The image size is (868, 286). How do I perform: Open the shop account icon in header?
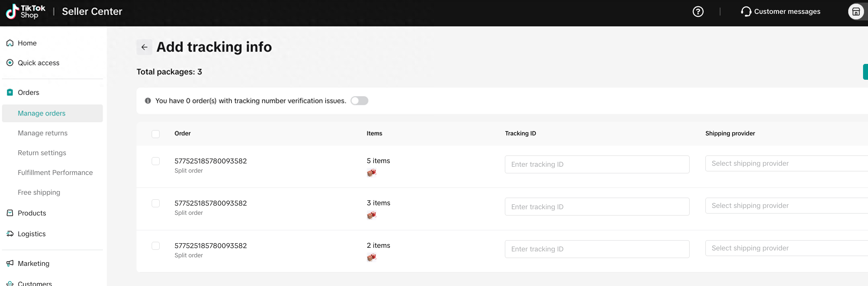[856, 12]
